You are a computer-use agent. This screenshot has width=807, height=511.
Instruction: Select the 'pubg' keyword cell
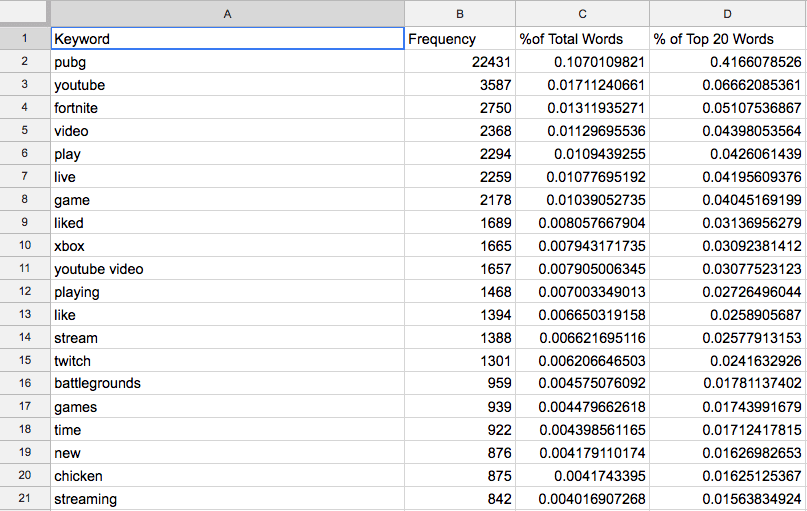pos(227,62)
